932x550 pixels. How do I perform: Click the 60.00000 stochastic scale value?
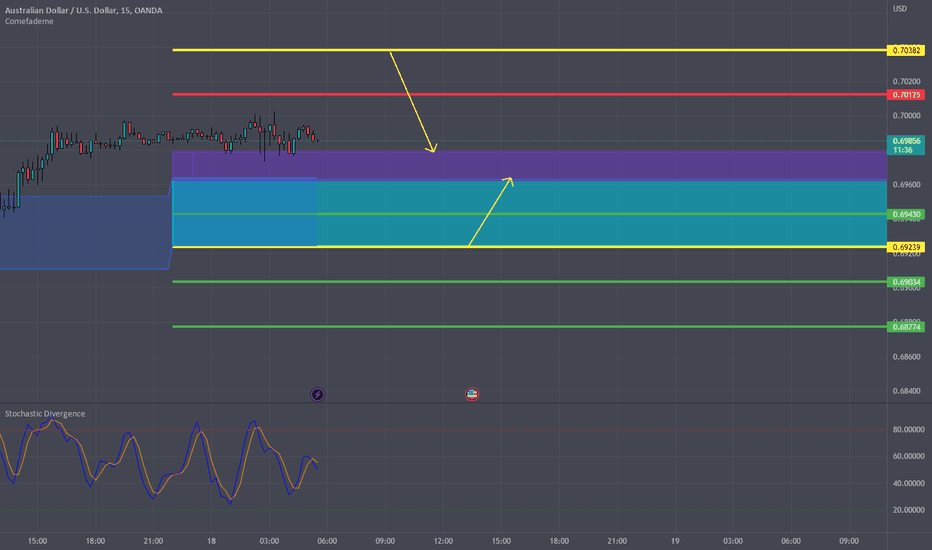[908, 456]
